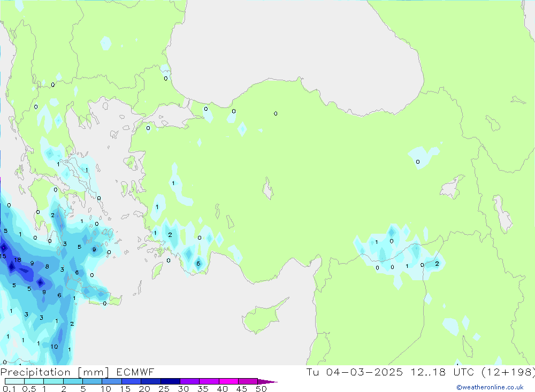Click the '(12+198)' forecast offset text
Image resolution: width=535 pixels, height=392 pixels.
click(x=508, y=372)
